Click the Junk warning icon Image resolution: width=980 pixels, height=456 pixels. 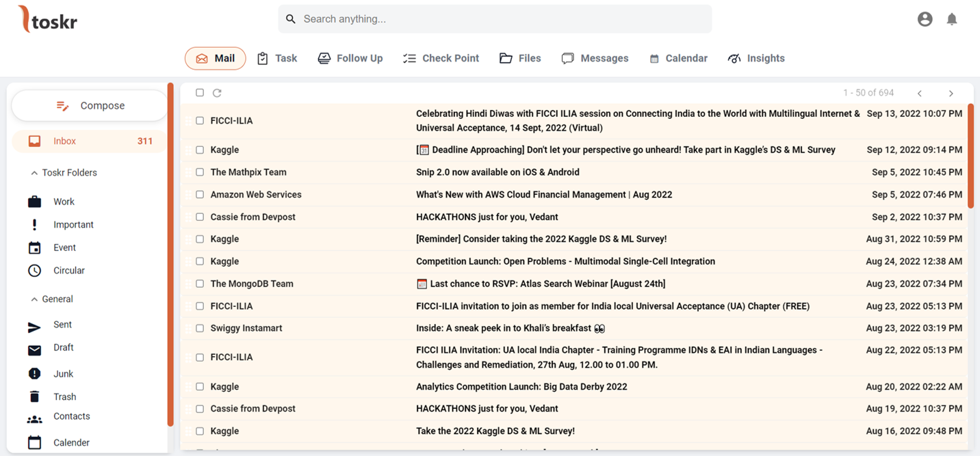tap(34, 373)
